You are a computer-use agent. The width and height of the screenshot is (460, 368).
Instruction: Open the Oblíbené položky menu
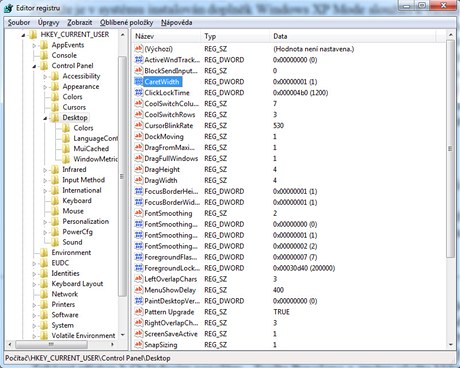[126, 23]
